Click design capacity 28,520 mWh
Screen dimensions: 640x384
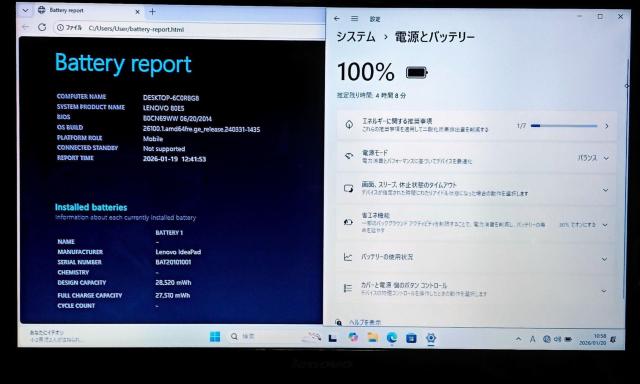[x=173, y=282]
